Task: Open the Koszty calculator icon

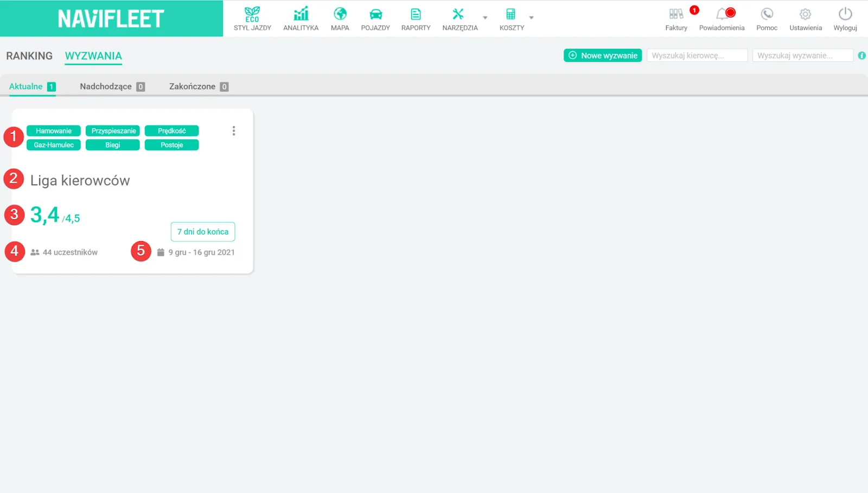Action: coord(510,14)
